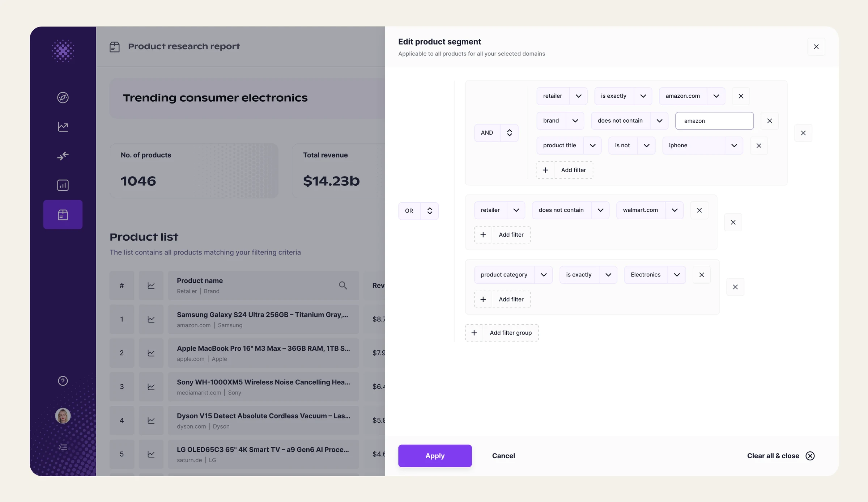This screenshot has width=868, height=502.
Task: Open the walmart.com value dropdown
Action: 675,210
